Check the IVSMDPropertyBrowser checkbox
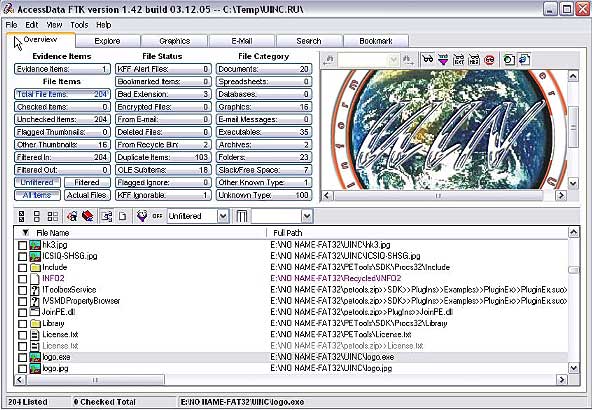Viewport: 592px width, 410px height. [x=22, y=302]
